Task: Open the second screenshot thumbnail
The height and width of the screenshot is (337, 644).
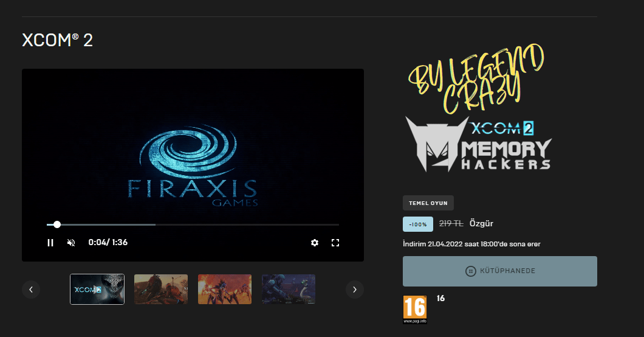Action: coord(161,290)
